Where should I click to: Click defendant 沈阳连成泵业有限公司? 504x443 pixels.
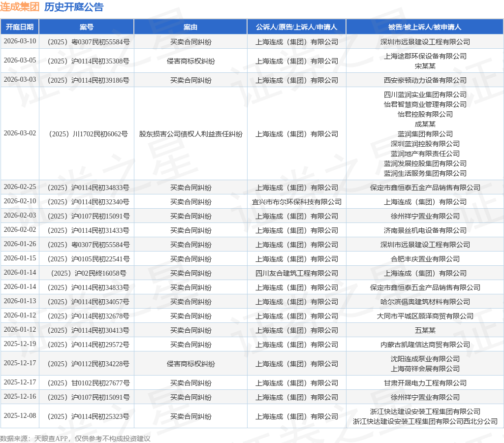click(x=425, y=359)
